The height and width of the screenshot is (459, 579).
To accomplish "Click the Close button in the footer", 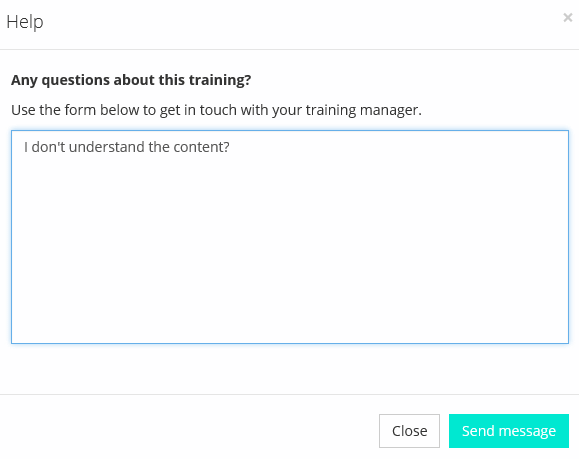I will [x=409, y=431].
